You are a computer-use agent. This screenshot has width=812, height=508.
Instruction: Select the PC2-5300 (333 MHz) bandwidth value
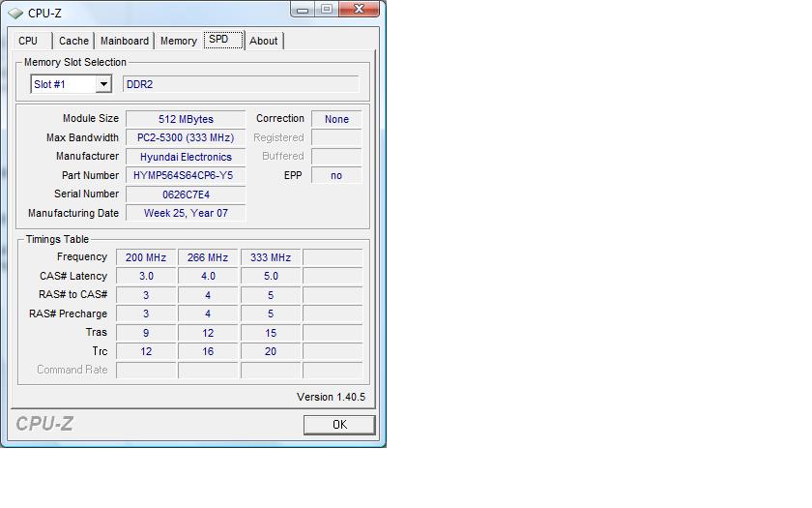coord(186,137)
